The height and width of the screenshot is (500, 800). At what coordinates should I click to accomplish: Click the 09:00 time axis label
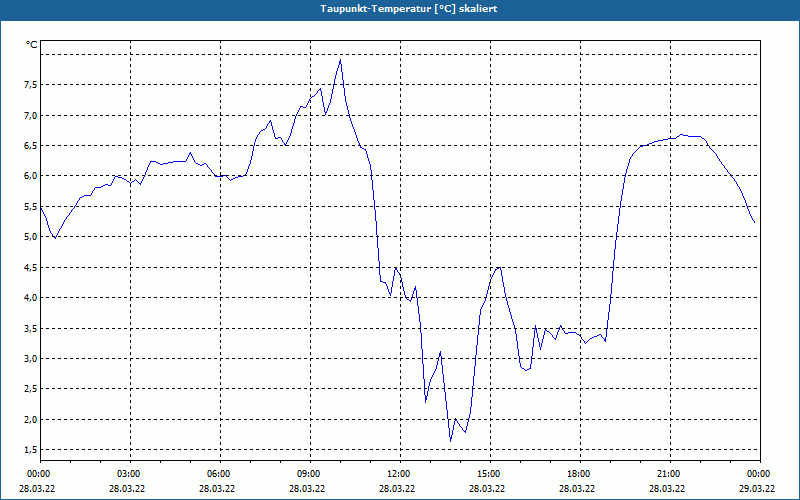[x=311, y=474]
